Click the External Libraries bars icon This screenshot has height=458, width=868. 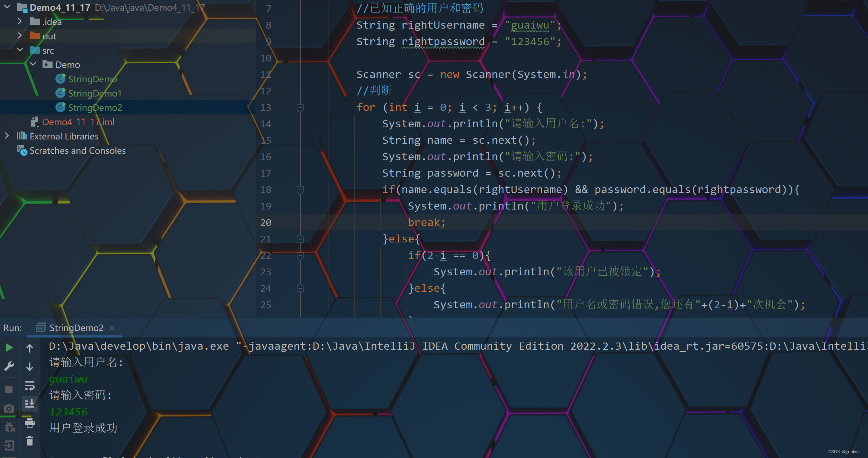point(21,136)
